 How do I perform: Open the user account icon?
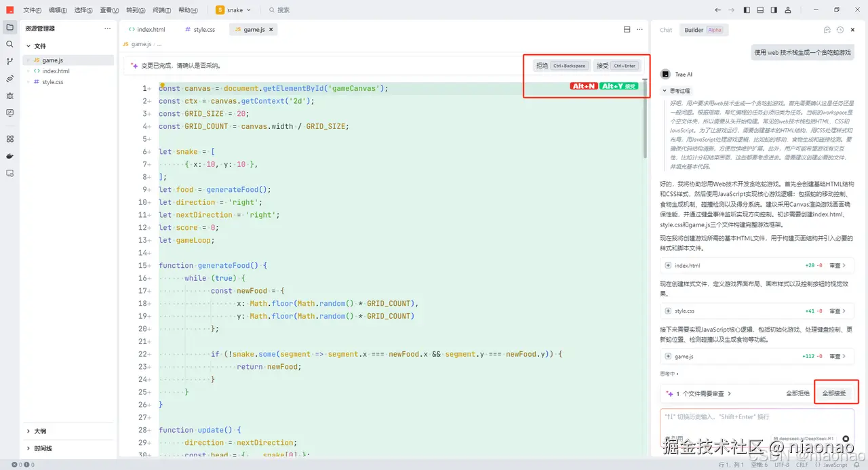coord(789,10)
